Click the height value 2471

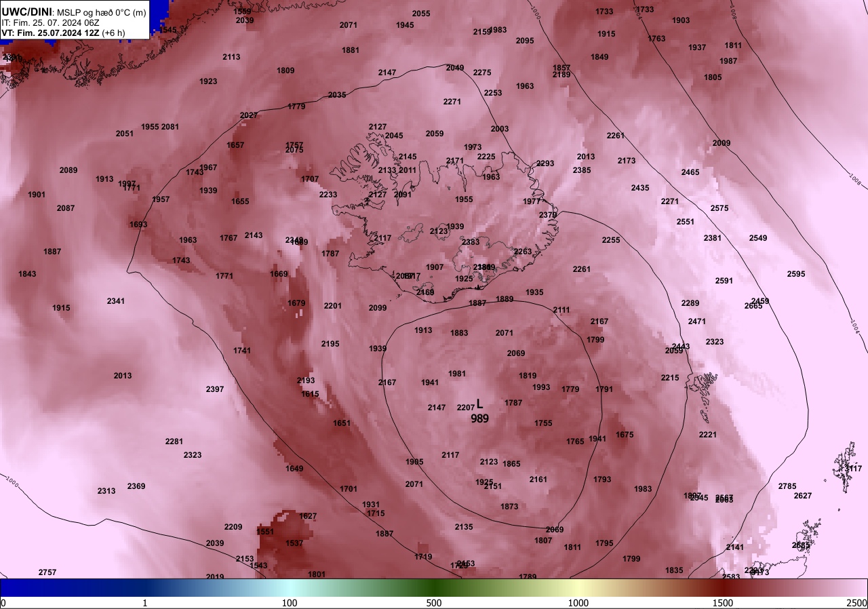tap(697, 321)
